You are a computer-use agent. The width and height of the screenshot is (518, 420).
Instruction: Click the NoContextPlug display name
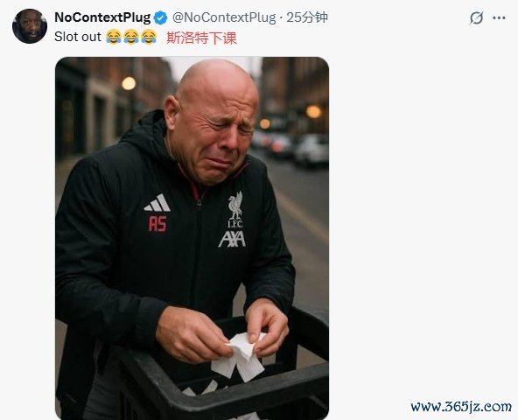pyautogui.click(x=102, y=17)
